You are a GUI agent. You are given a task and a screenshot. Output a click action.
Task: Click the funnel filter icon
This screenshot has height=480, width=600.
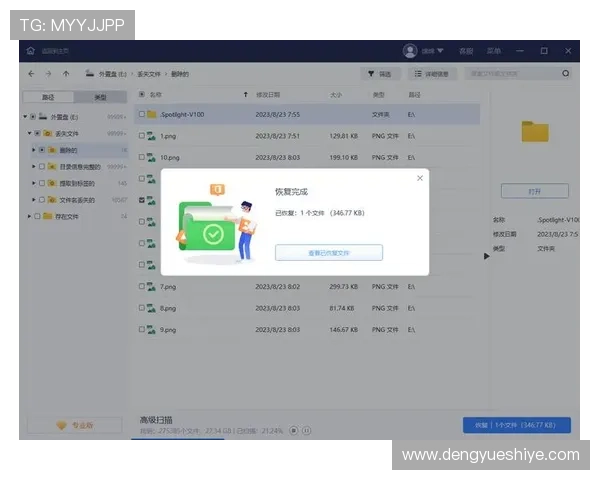pos(371,73)
